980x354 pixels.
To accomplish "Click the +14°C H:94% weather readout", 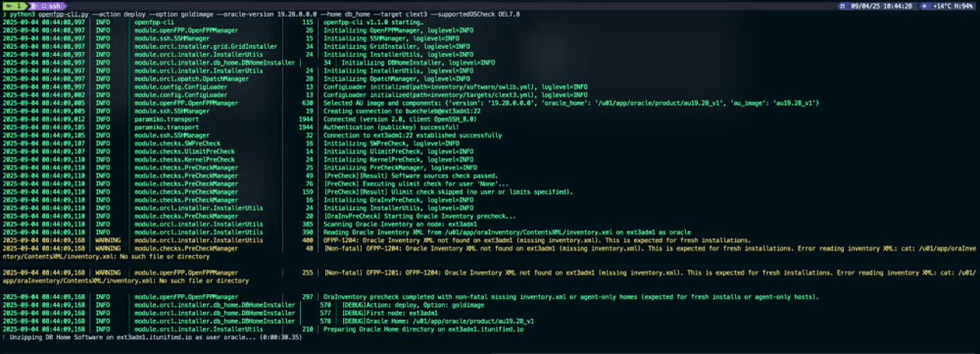I will tap(954, 6).
